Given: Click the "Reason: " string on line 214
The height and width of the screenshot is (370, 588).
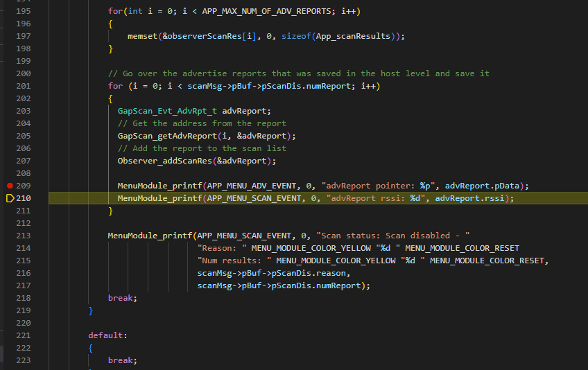Looking at the screenshot, I should [222, 248].
